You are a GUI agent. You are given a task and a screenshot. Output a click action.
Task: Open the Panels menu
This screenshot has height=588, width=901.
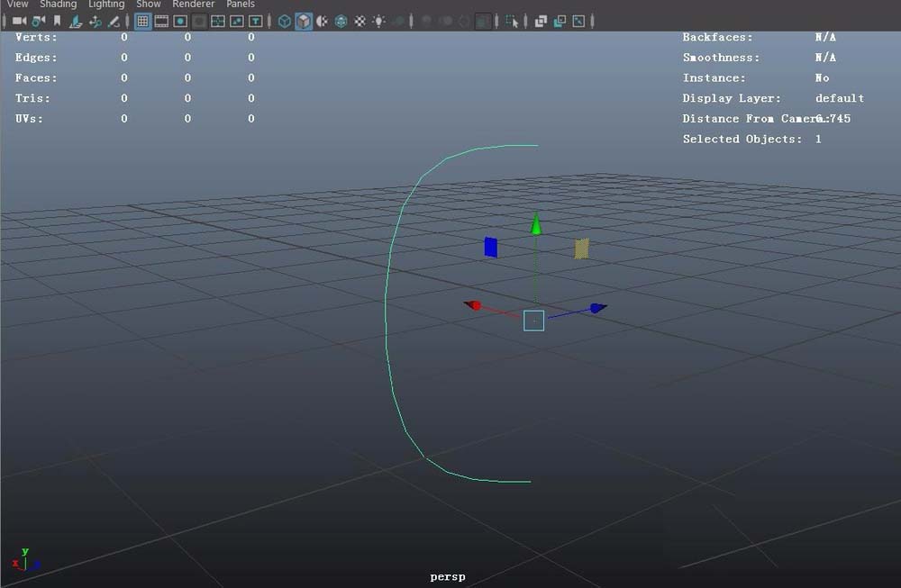coord(240,5)
